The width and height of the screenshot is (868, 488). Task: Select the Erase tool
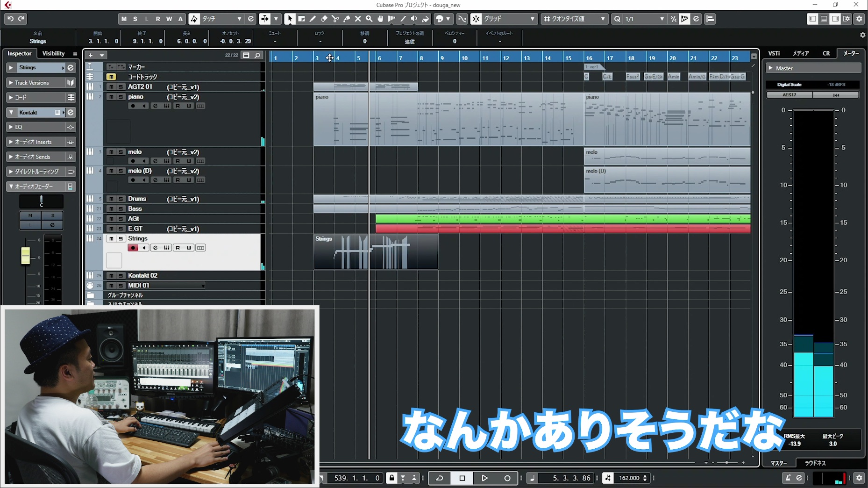click(x=324, y=19)
